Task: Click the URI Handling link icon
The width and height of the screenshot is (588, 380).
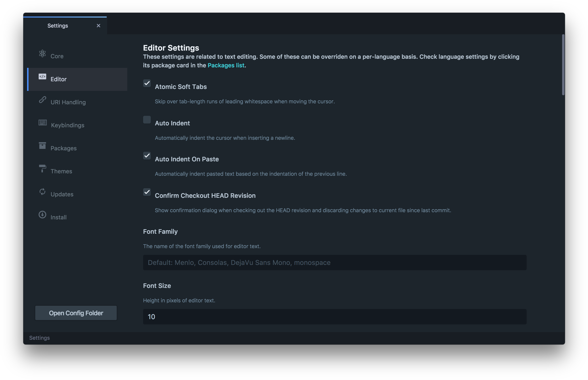Action: tap(42, 100)
